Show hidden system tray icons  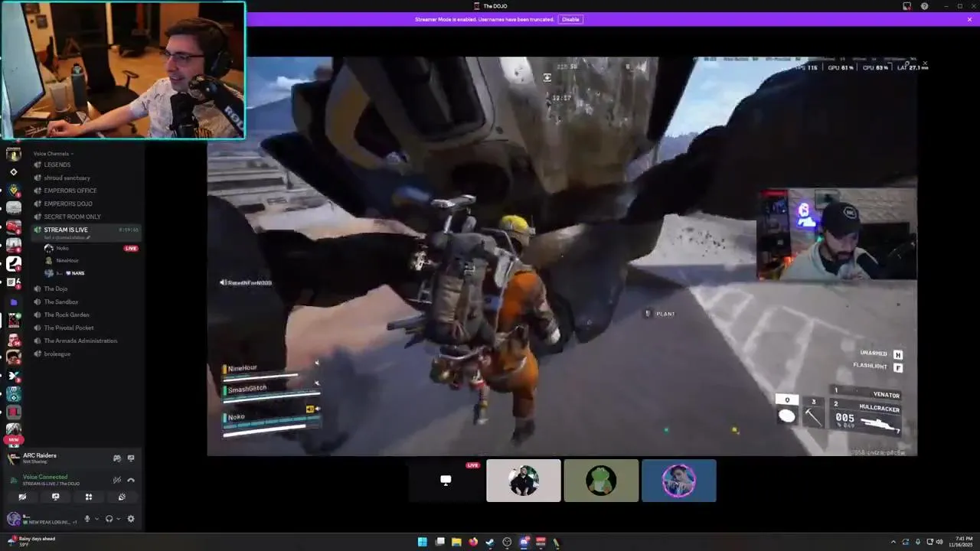(x=892, y=542)
